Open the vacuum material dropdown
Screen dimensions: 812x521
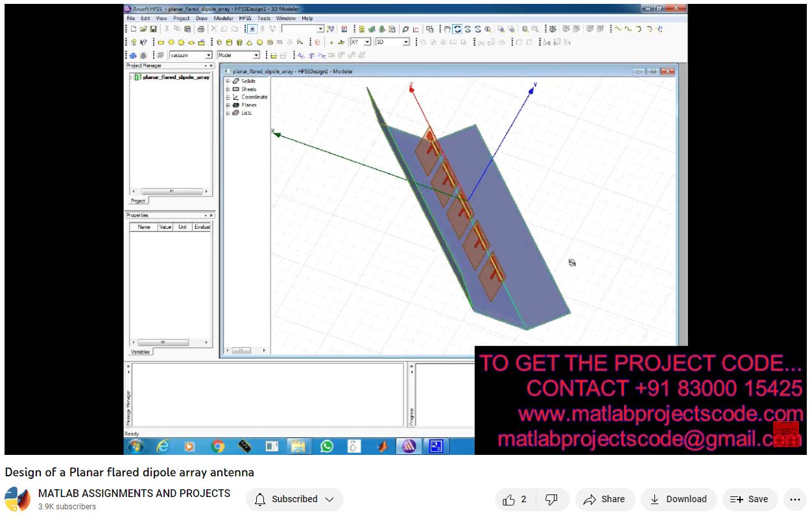pyautogui.click(x=208, y=56)
